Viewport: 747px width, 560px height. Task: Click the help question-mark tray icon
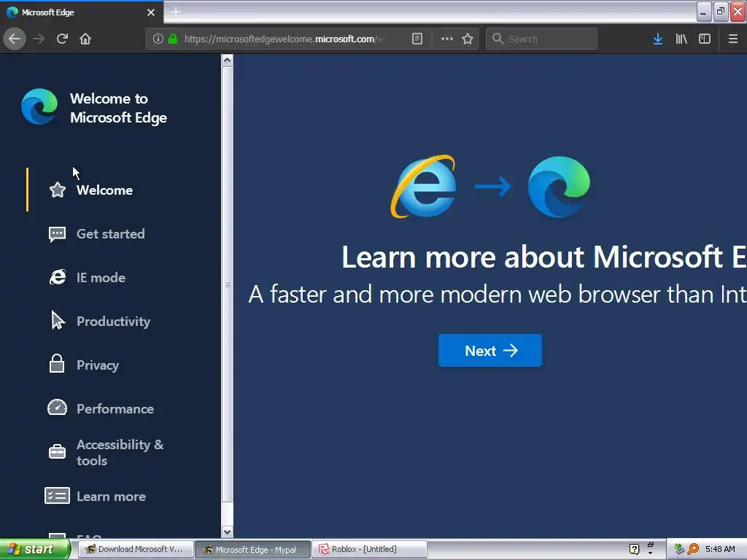(x=634, y=549)
